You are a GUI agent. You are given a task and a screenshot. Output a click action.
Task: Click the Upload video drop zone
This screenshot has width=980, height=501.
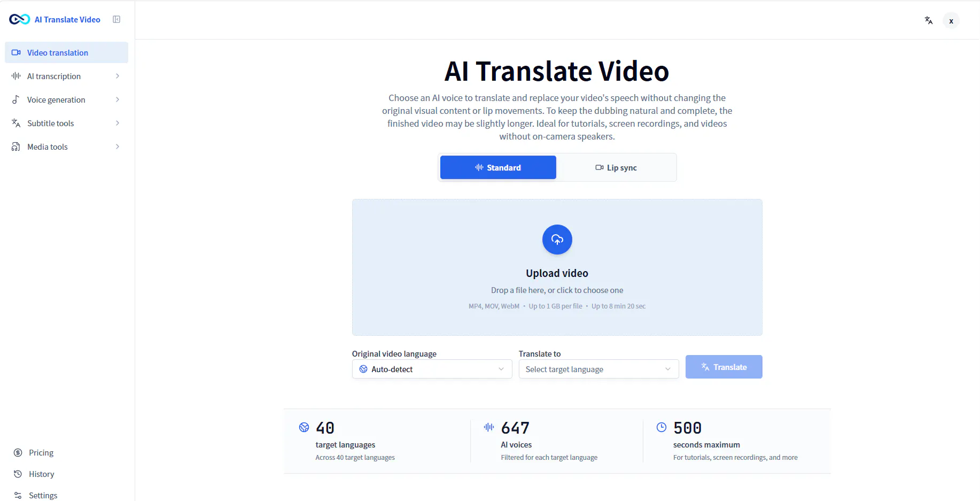pos(557,267)
